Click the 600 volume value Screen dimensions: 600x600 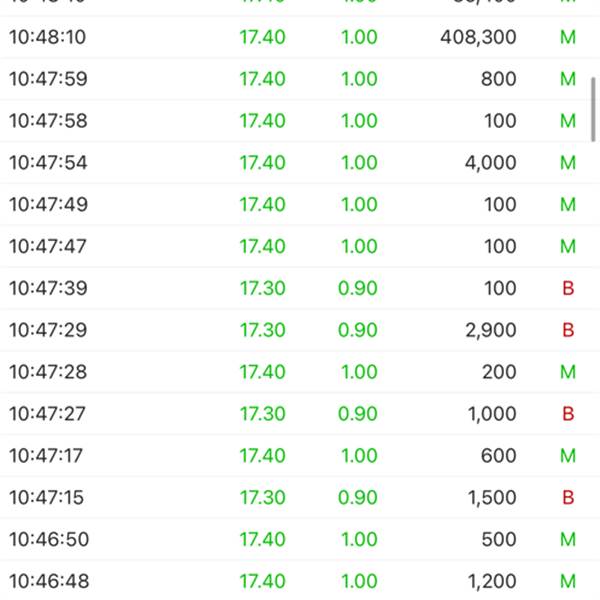tap(498, 456)
